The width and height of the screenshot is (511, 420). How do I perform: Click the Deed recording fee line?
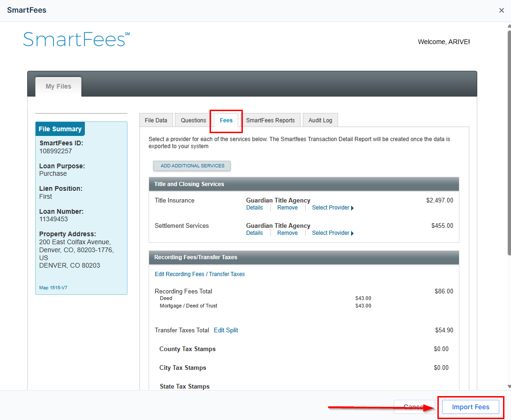click(166, 298)
